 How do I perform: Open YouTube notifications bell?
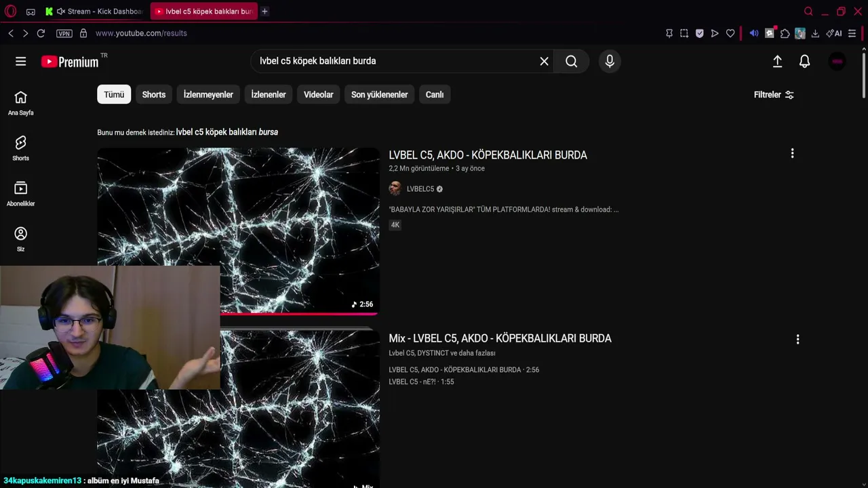(805, 61)
